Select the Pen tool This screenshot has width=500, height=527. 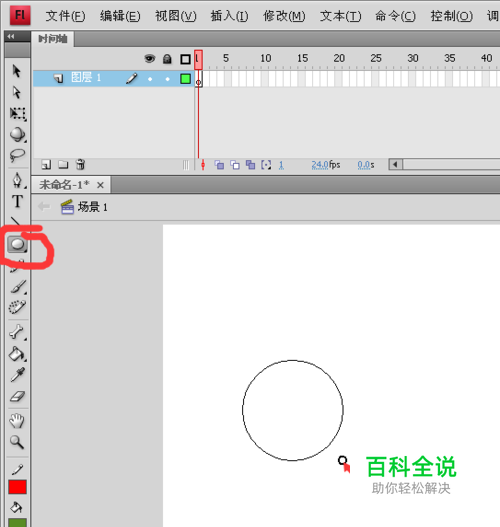click(17, 180)
